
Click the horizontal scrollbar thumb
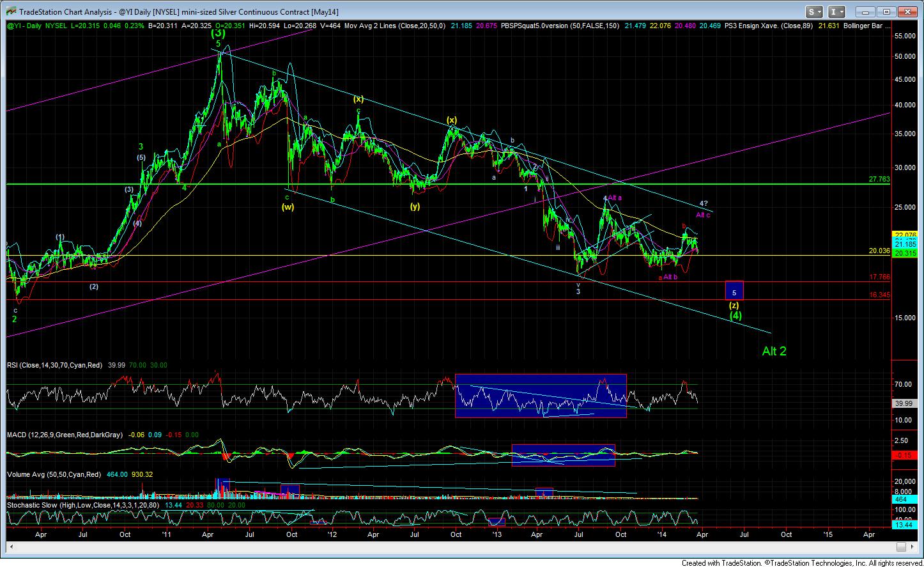click(x=902, y=547)
